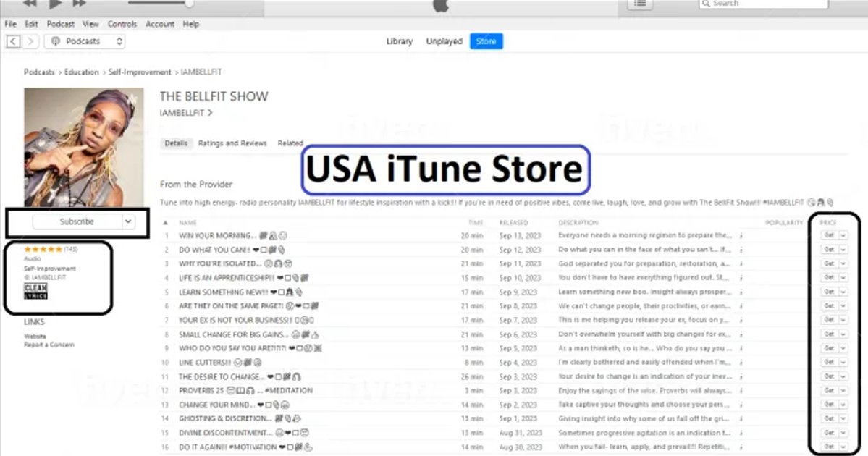Go back with the left arrow button
Screen dimensions: 868x456
(13, 41)
